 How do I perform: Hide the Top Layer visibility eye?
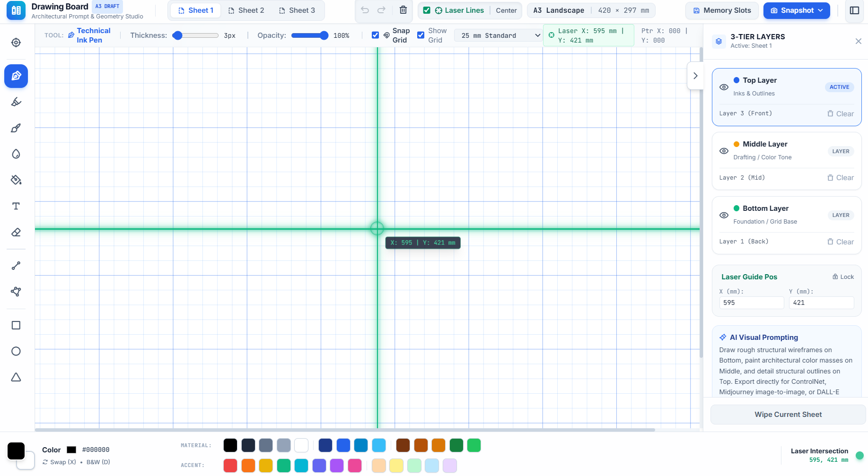click(724, 87)
